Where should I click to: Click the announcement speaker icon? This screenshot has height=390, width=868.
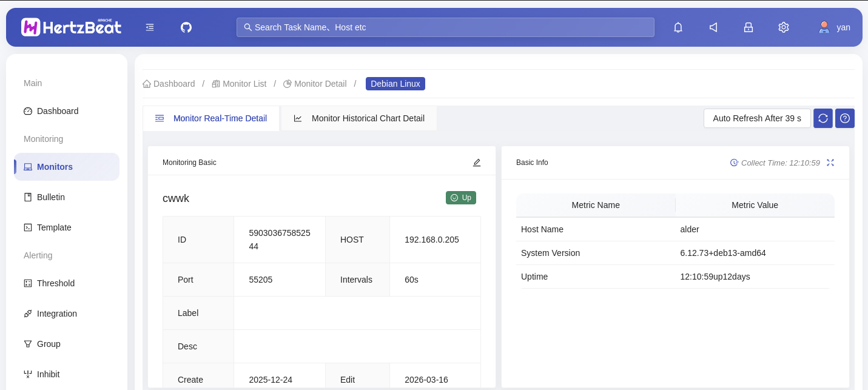click(713, 27)
